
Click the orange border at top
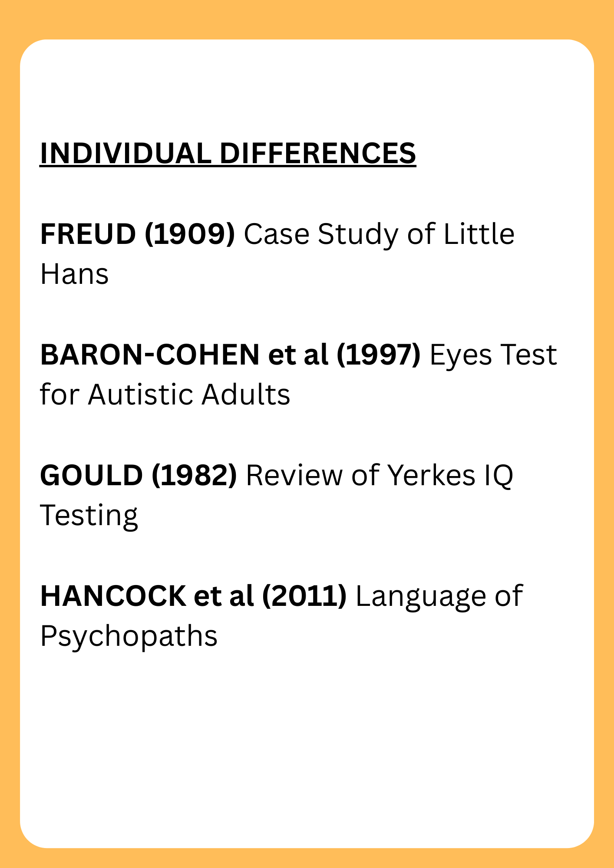307,20
